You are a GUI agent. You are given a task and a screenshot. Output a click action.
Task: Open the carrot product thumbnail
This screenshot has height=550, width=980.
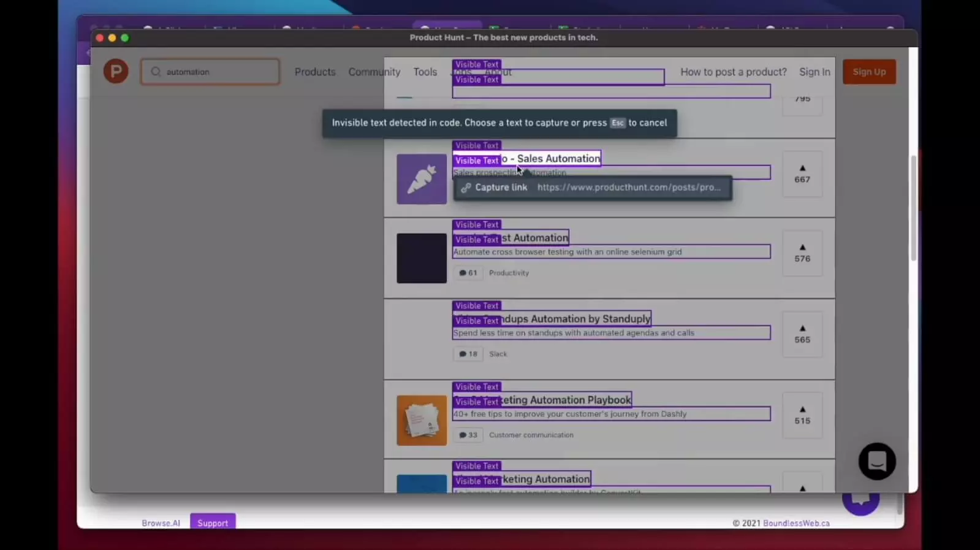tap(422, 179)
